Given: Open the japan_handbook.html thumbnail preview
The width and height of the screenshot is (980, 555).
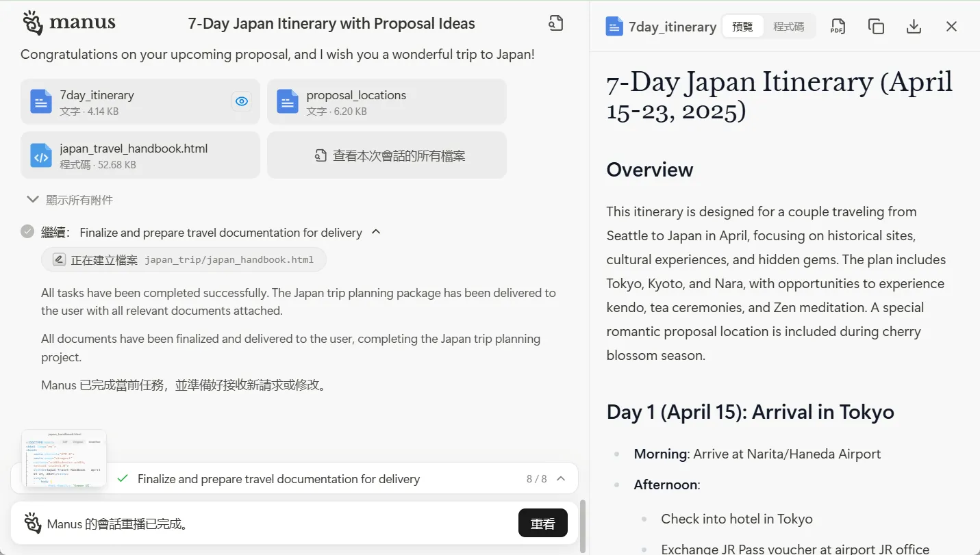Looking at the screenshot, I should point(64,458).
